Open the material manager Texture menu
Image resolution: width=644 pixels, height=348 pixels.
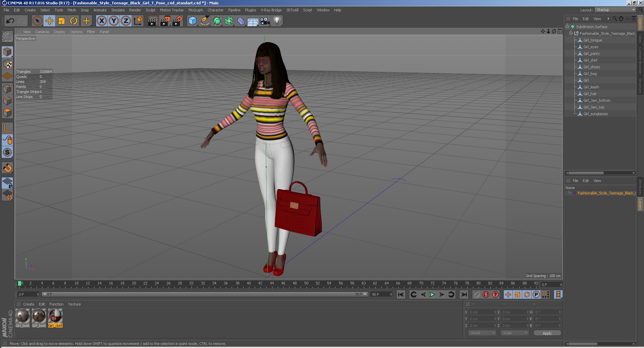[x=74, y=304]
